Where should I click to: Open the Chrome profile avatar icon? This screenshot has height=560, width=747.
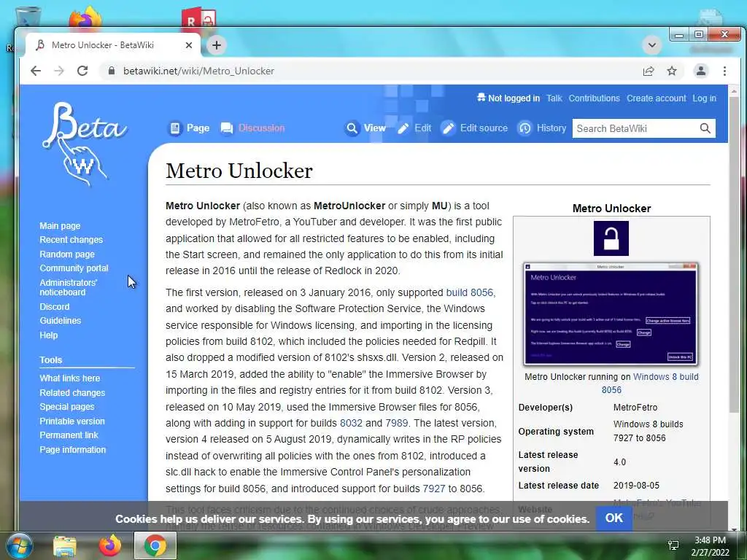[x=701, y=71]
